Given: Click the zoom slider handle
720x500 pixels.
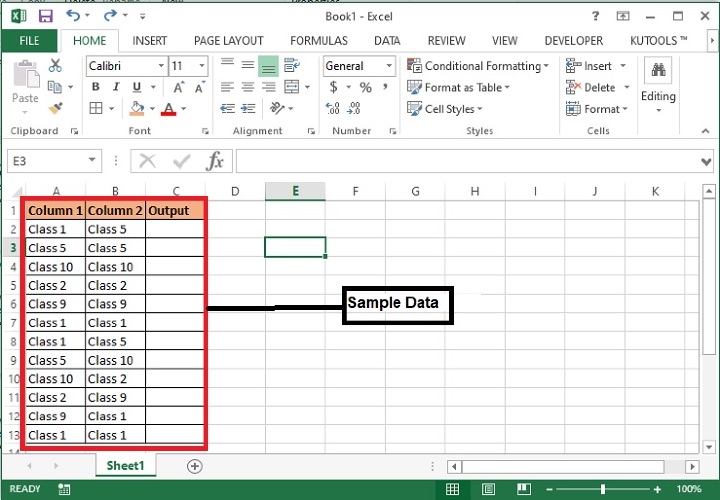Looking at the screenshot, I should click(x=603, y=489).
